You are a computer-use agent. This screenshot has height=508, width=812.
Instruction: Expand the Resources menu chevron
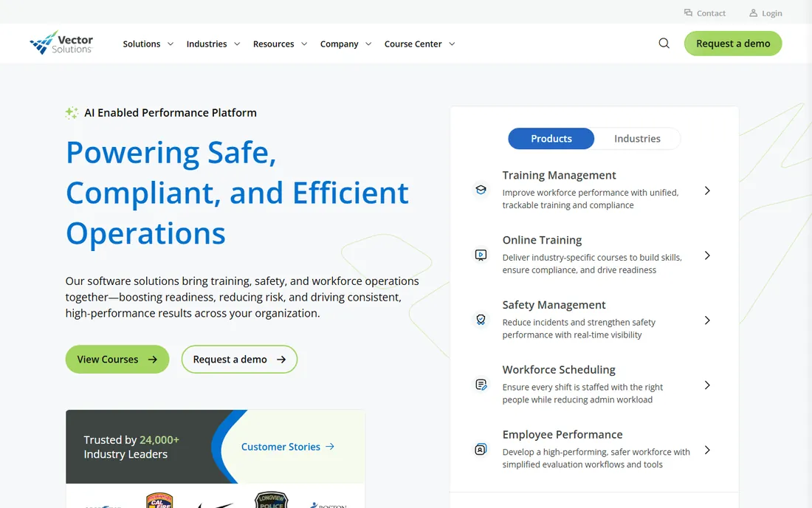pyautogui.click(x=304, y=44)
